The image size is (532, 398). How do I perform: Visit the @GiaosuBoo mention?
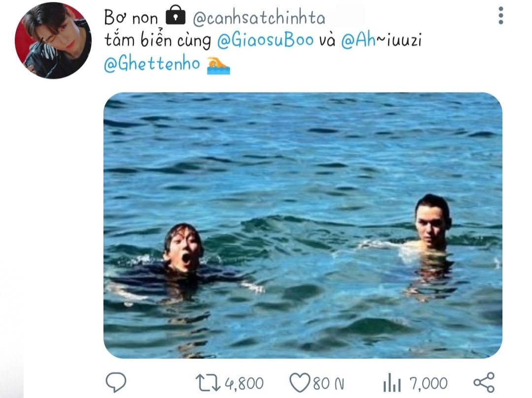[x=265, y=41]
